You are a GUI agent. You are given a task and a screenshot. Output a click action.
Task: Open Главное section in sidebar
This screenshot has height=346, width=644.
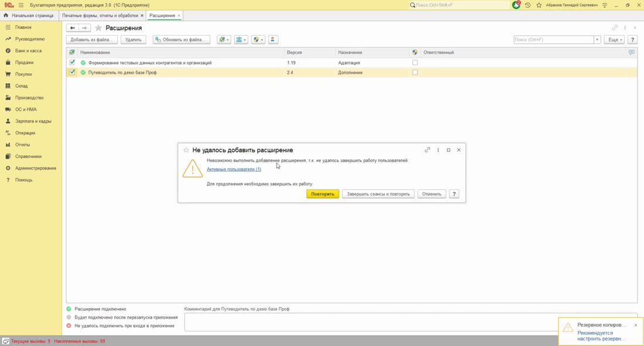[x=23, y=27]
